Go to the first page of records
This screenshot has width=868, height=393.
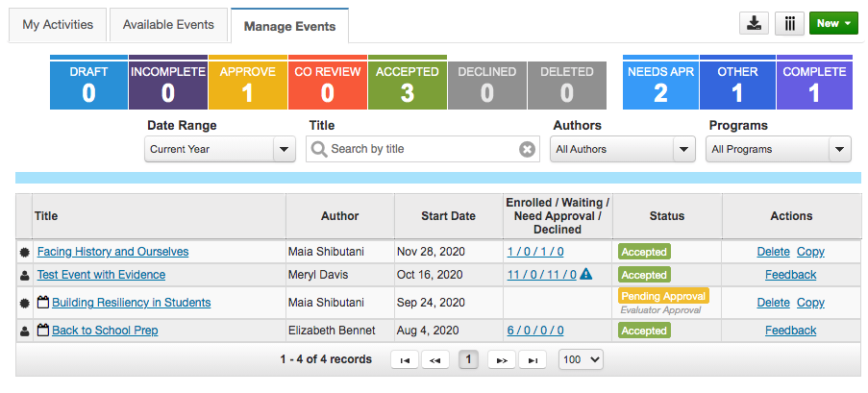tap(405, 359)
